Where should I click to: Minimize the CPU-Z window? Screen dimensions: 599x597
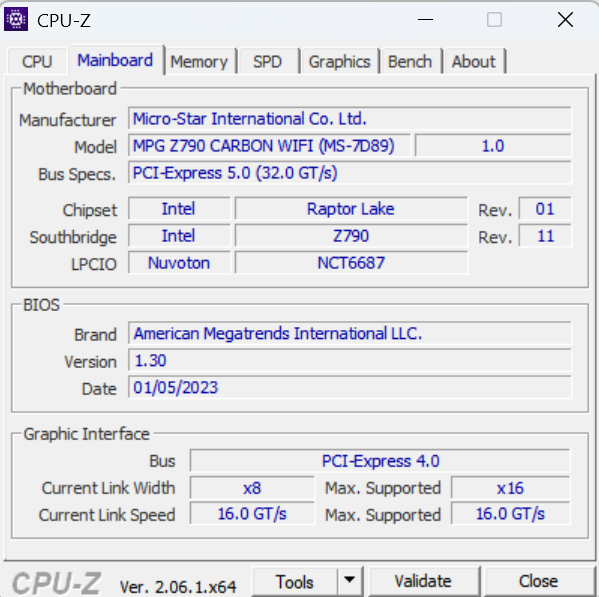coord(425,19)
